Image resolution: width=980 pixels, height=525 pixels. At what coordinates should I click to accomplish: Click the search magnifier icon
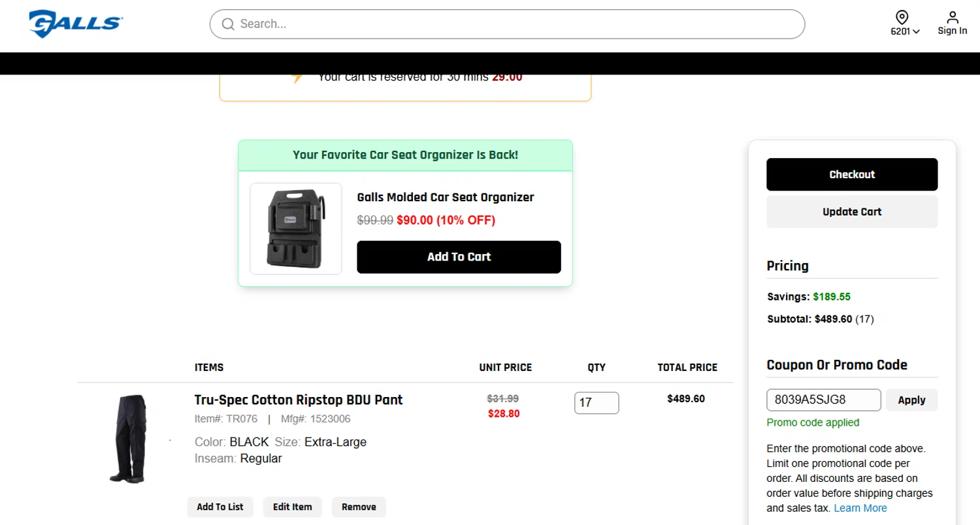[x=228, y=24]
